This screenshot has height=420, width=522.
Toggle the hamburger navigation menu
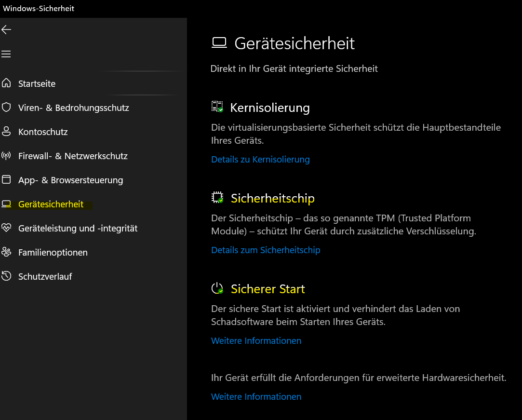pyautogui.click(x=6, y=54)
